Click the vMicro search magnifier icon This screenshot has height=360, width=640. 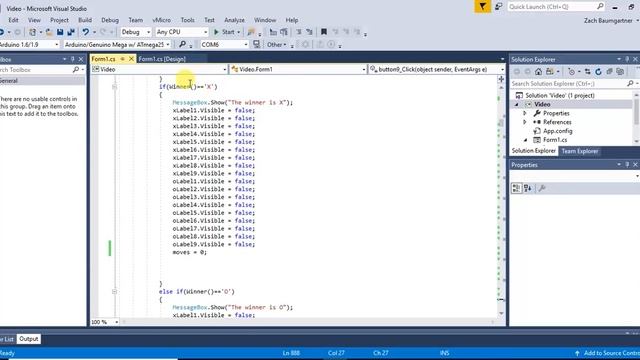[x=182, y=44]
